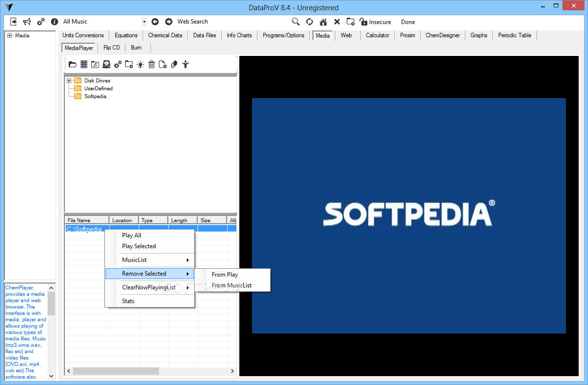Open Graphs tab

(x=479, y=35)
